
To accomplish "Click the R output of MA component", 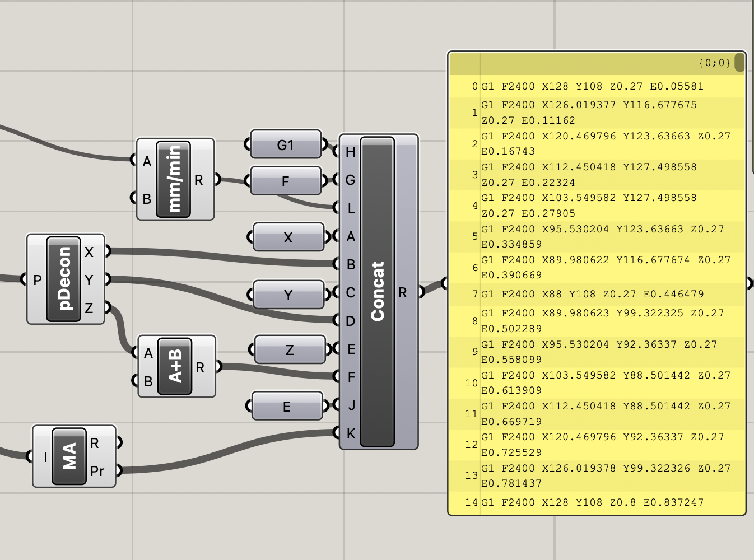I will pyautogui.click(x=95, y=443).
